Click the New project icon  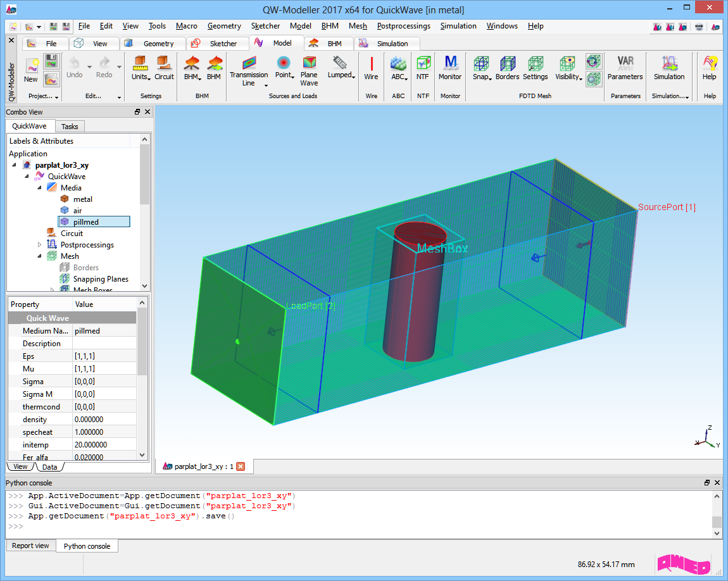coord(31,65)
